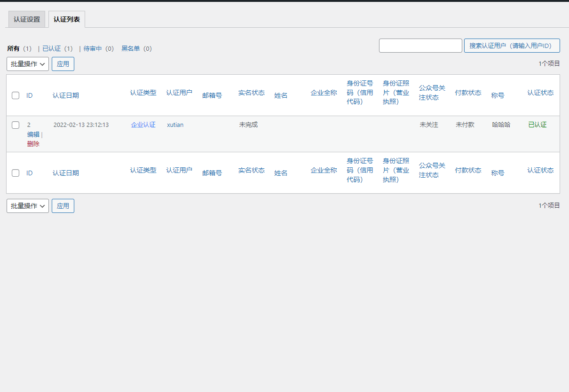Sort by 认证类型 in footer row
569x392 pixels.
point(143,170)
